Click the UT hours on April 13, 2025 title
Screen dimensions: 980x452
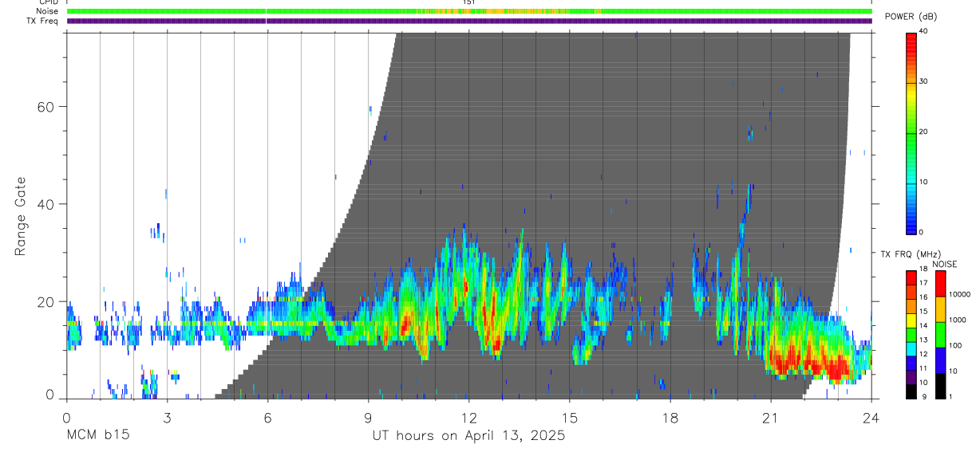coord(468,435)
